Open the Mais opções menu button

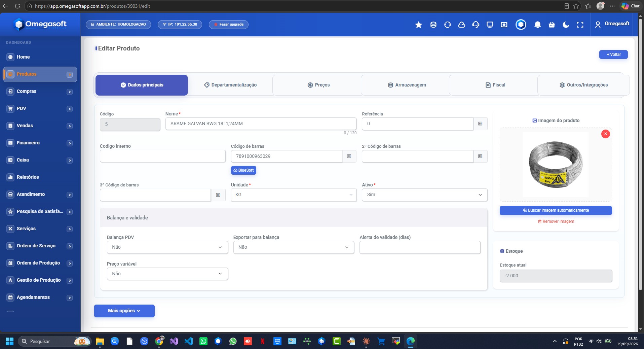click(124, 311)
